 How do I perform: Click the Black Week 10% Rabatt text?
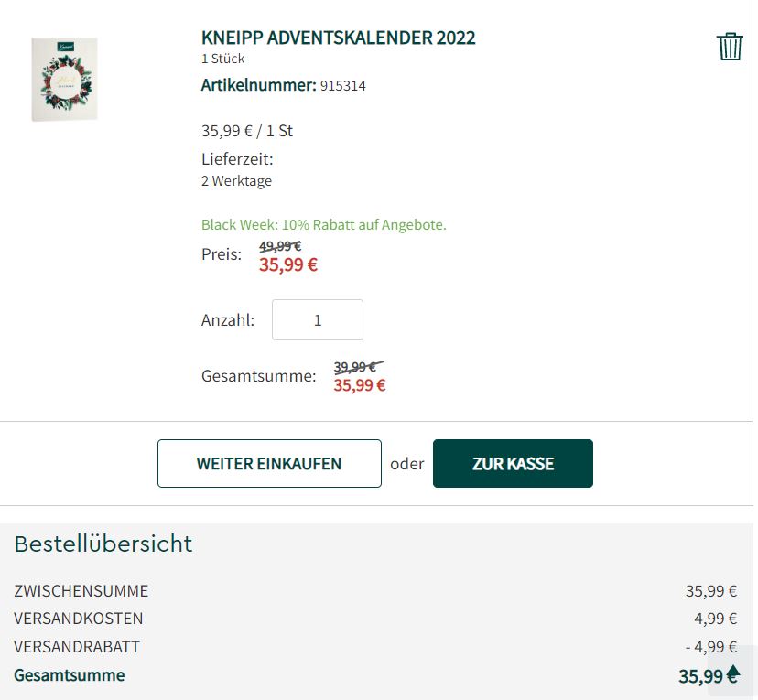(324, 224)
